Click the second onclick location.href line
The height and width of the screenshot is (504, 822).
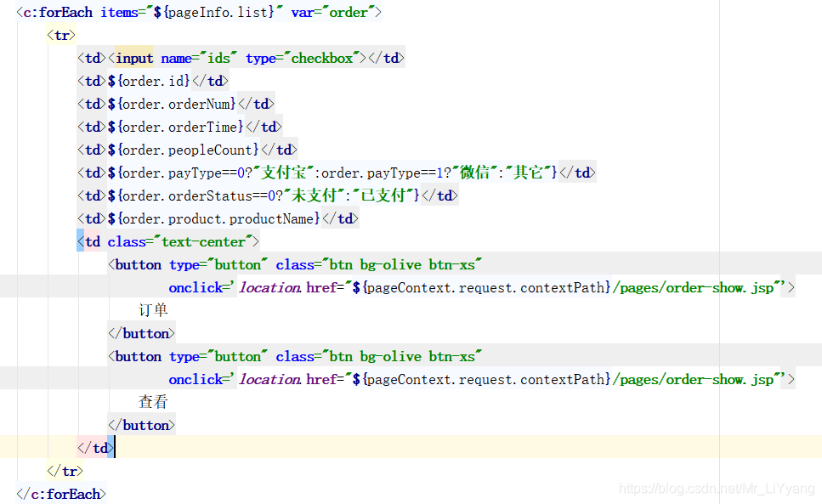coord(481,379)
